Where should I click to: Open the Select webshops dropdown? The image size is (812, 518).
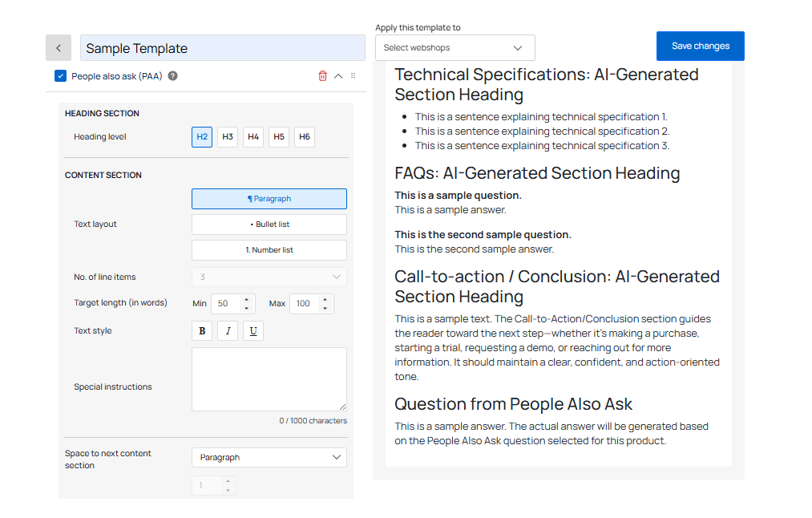(454, 48)
